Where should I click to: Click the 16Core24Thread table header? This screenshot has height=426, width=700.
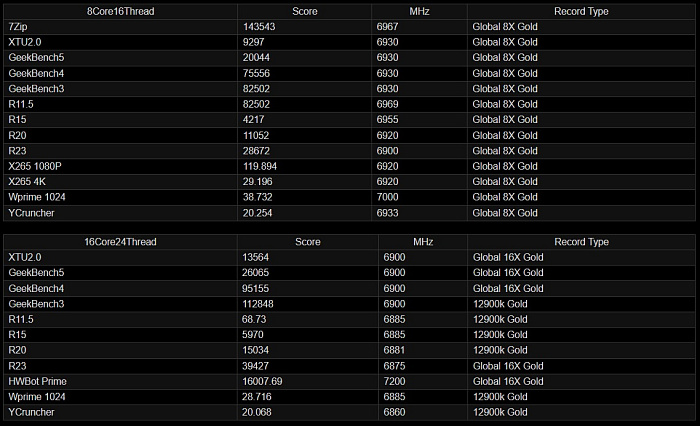pyautogui.click(x=121, y=242)
